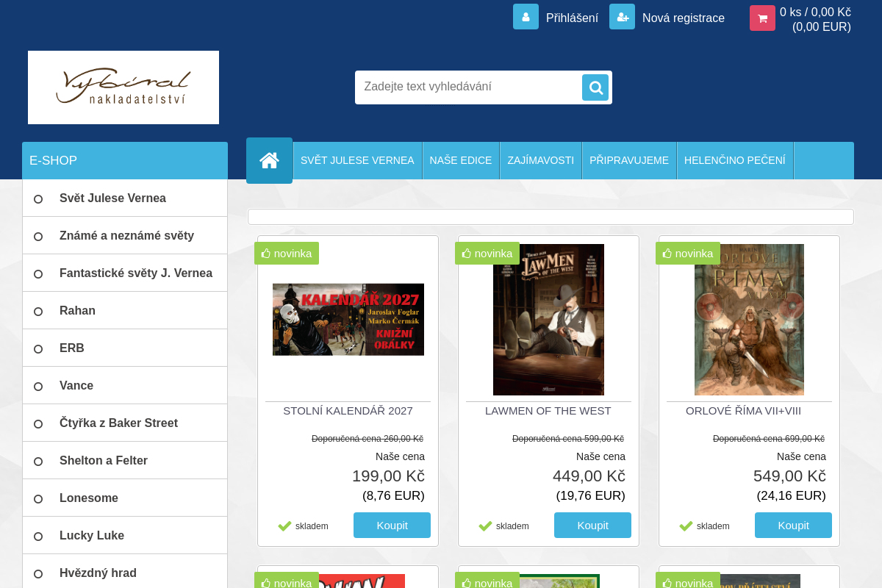Select Lonesome category in sidebar
The image size is (882, 588).
pyautogui.click(x=125, y=498)
